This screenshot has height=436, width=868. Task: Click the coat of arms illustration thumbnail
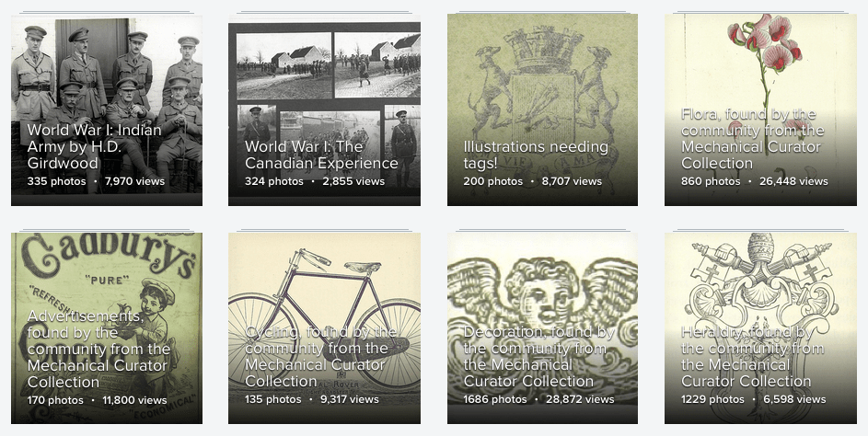coord(542,74)
